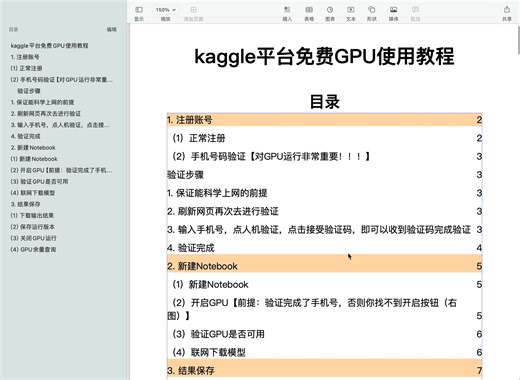Insert a chart with 图表 icon
The width and height of the screenshot is (520, 380).
pyautogui.click(x=330, y=10)
